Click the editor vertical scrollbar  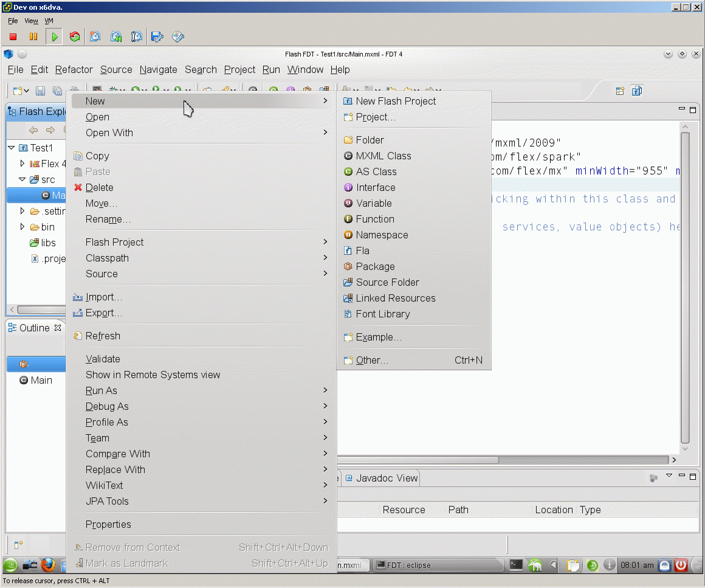(x=685, y=288)
